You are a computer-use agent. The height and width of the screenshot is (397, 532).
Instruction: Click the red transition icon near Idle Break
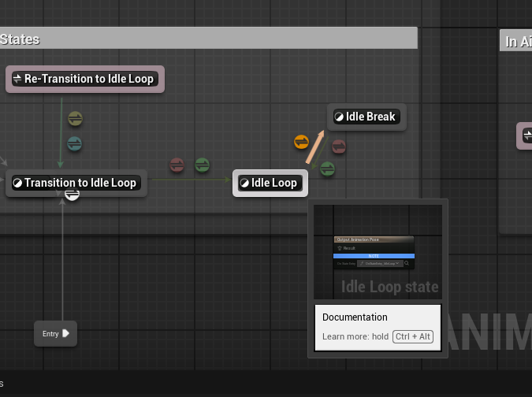[x=339, y=147]
